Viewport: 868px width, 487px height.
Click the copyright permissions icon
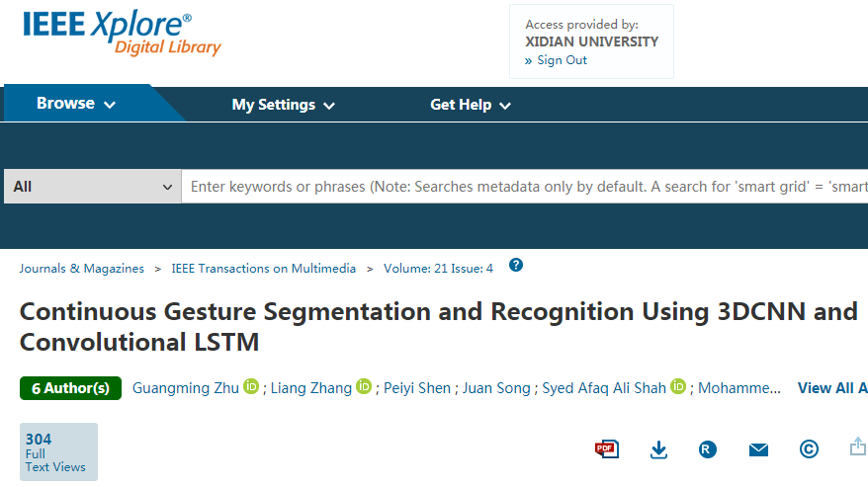809,449
